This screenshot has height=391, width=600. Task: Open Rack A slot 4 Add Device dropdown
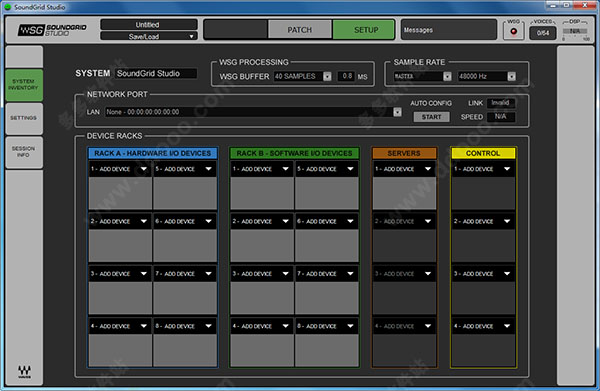(119, 326)
